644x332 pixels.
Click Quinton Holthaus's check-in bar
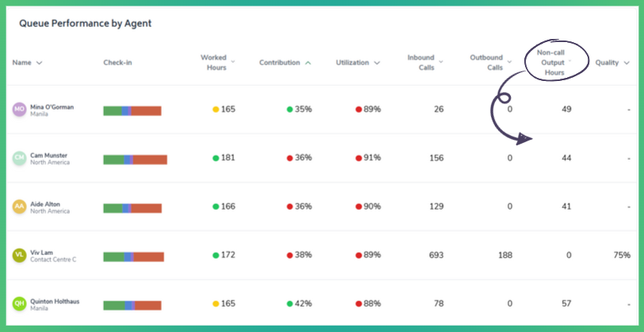click(132, 305)
